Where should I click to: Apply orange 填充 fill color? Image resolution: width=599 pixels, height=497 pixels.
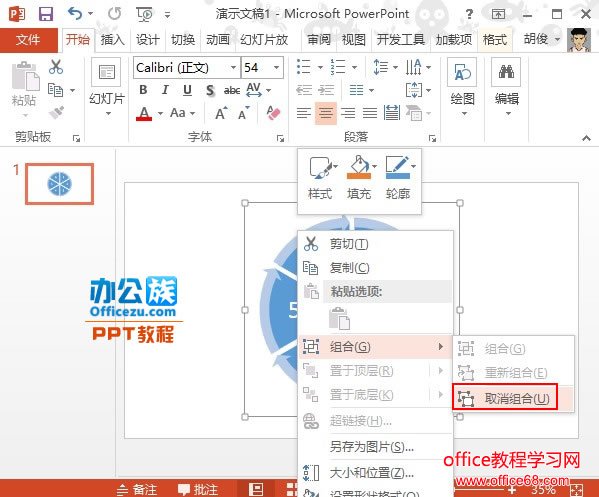(359, 168)
